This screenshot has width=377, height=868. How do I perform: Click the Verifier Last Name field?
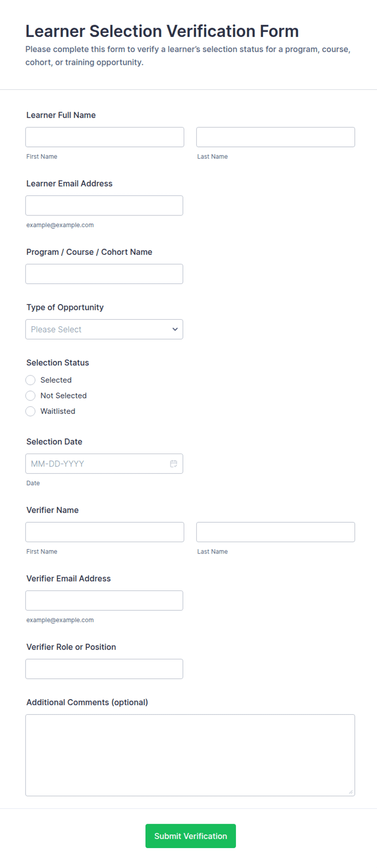click(x=276, y=532)
